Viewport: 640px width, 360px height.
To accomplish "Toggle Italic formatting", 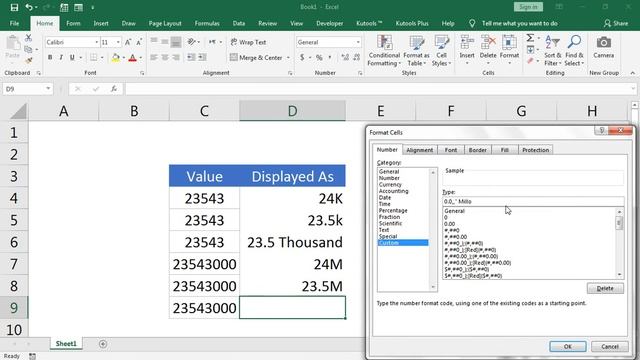I will click(x=61, y=58).
